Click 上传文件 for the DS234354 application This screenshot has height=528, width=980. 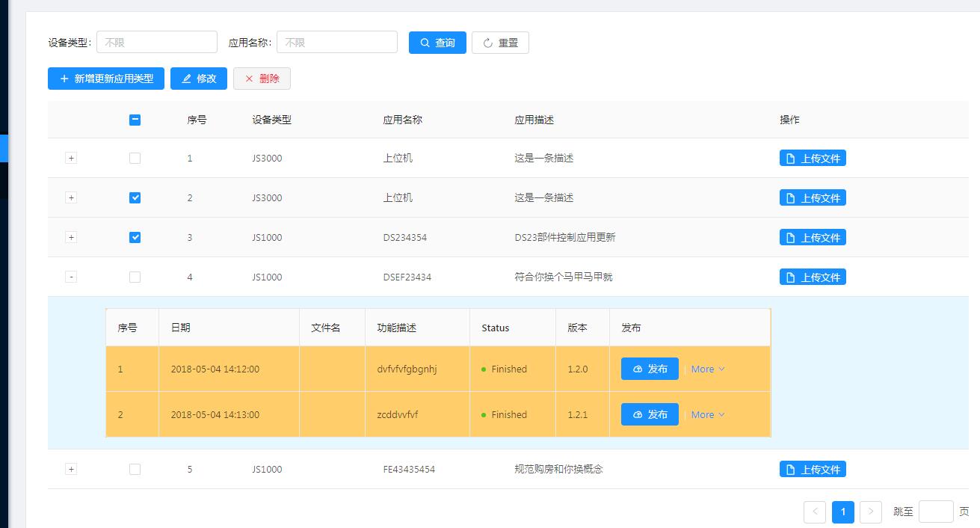pyautogui.click(x=813, y=237)
